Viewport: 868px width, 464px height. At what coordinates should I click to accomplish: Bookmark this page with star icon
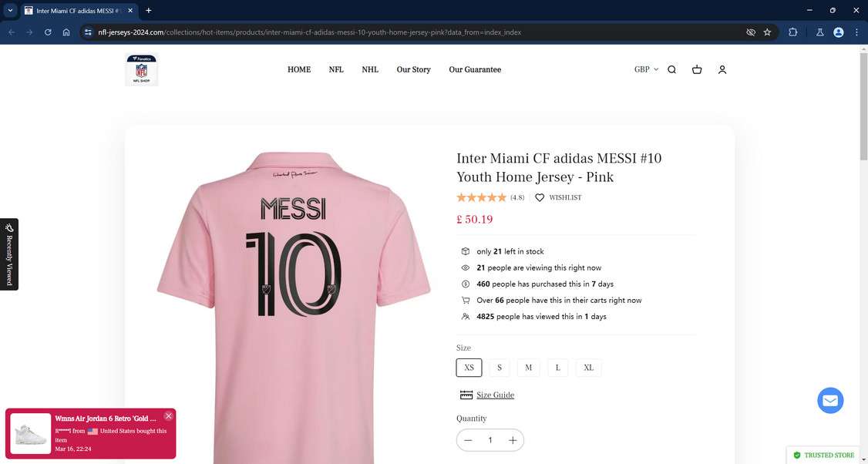(767, 32)
